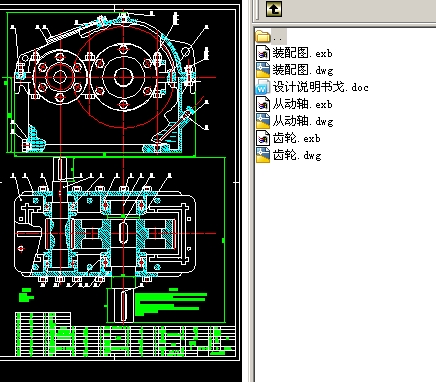Image resolution: width=436 pixels, height=382 pixels.
Task: Select the 装配图.exb file icon
Action: (x=263, y=53)
